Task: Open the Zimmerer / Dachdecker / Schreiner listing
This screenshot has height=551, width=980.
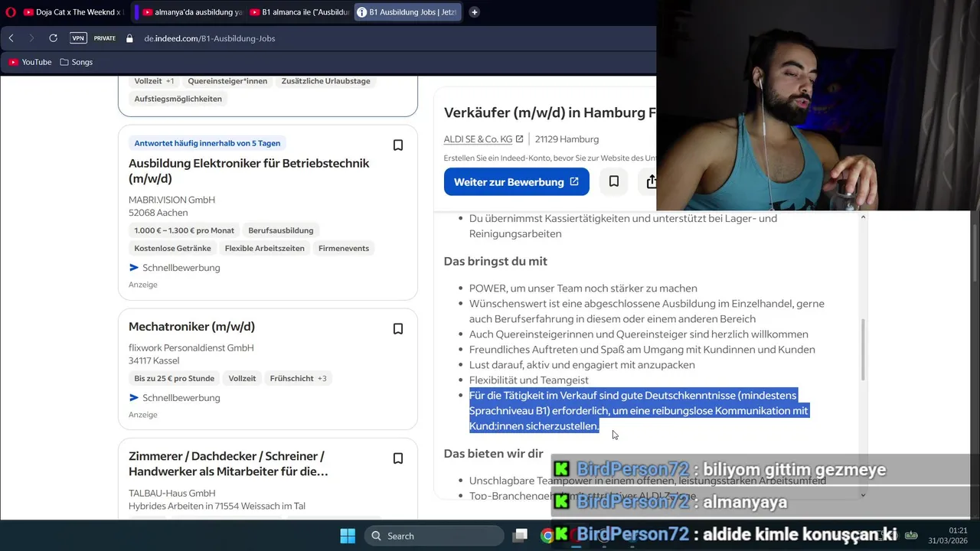Action: pyautogui.click(x=228, y=464)
